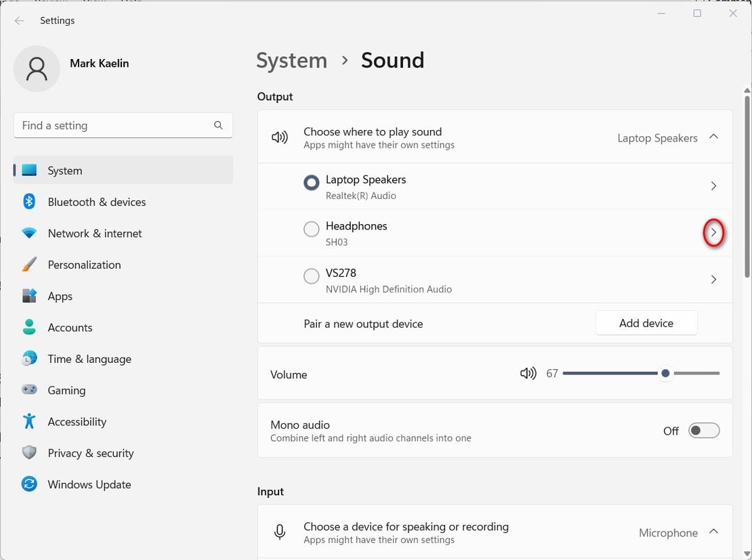Select the Headphones radio button
752x560 pixels.
click(x=311, y=229)
